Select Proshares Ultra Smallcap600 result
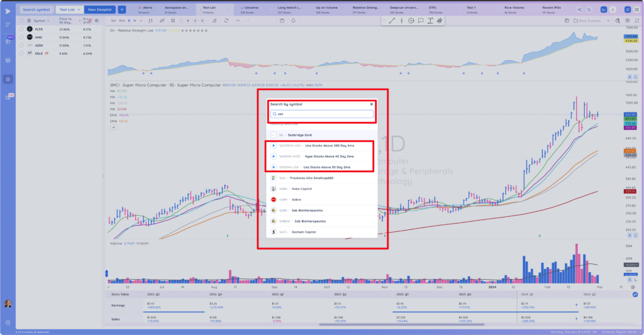The height and width of the screenshot is (335, 644). click(x=321, y=178)
